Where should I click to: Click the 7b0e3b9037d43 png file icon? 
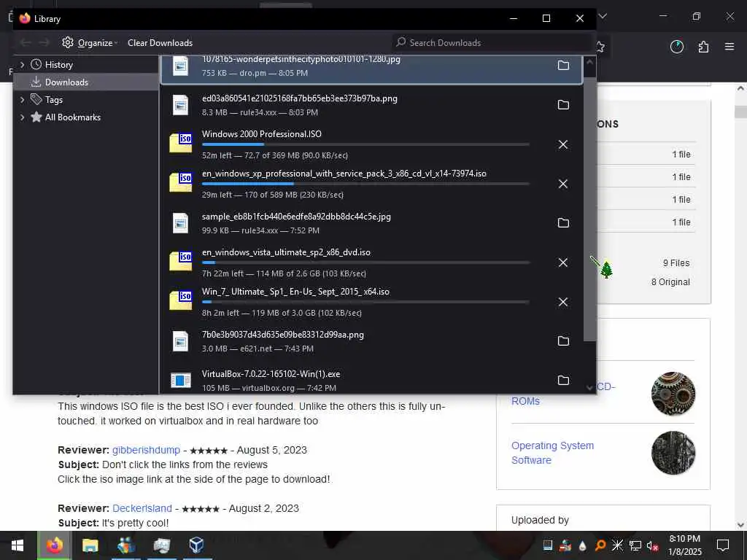click(181, 341)
